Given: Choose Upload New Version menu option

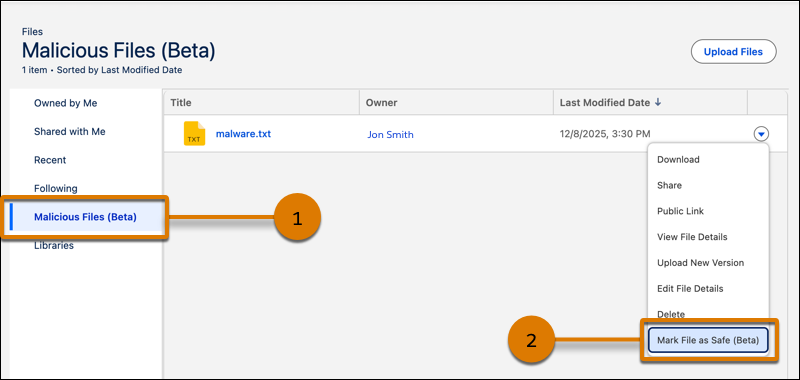Looking at the screenshot, I should coord(701,263).
